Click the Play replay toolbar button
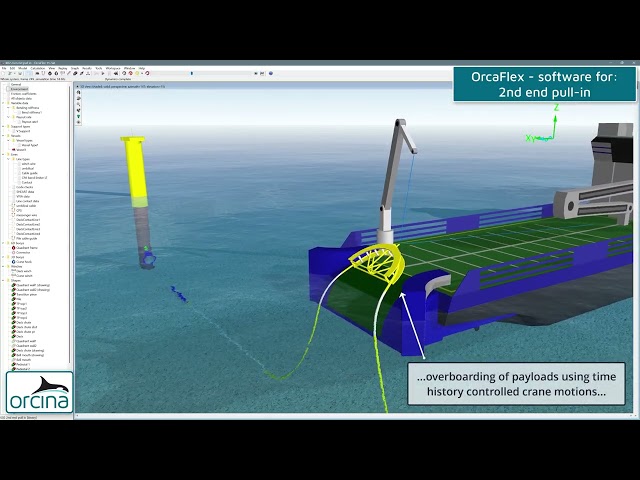Viewport: 640px width, 480px height. click(103, 73)
